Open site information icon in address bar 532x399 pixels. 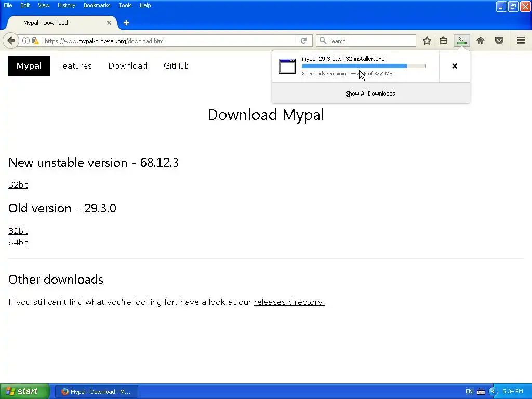26,41
